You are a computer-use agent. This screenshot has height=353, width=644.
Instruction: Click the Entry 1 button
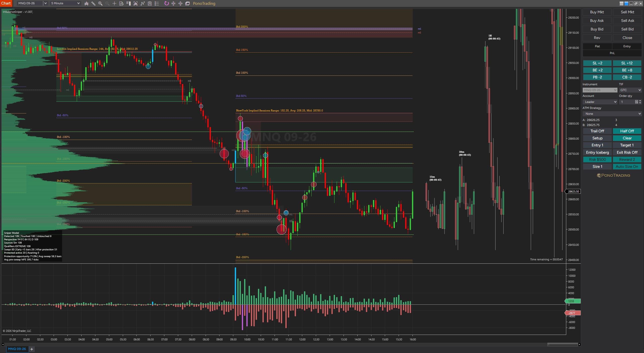pos(597,145)
